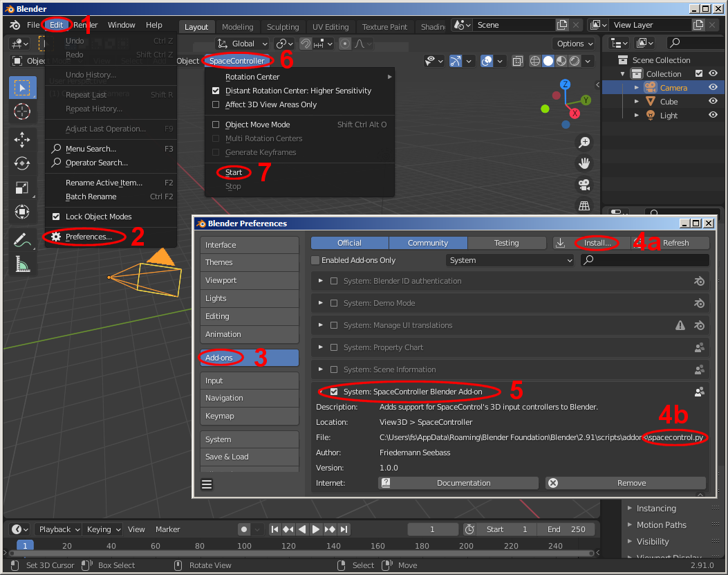
Task: Select the Measure tool
Action: (x=22, y=264)
